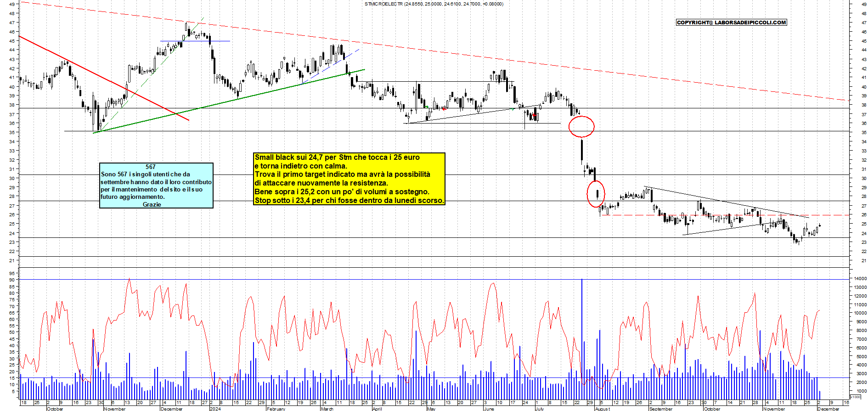The image size is (868, 411).
Task: Click the 'February' month label
Action: pyautogui.click(x=276, y=409)
